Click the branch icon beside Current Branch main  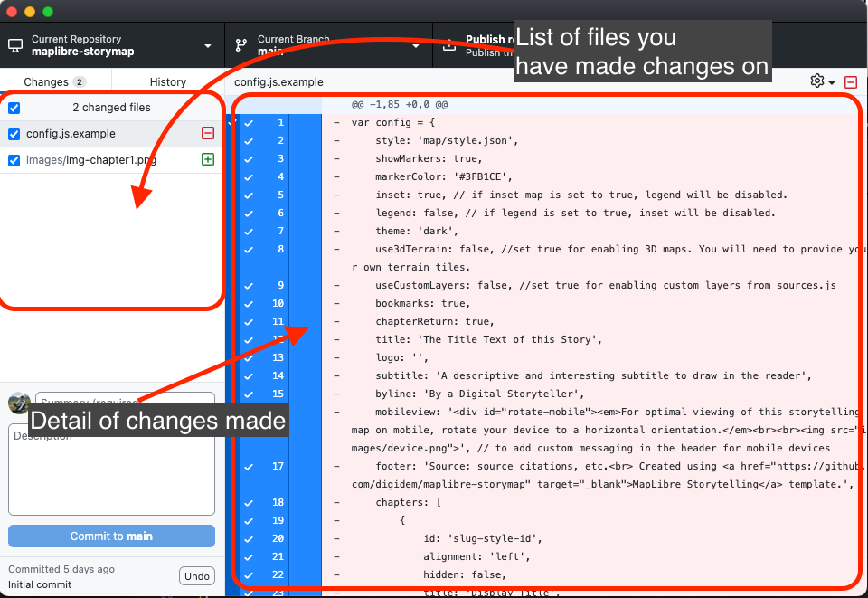pyautogui.click(x=241, y=43)
